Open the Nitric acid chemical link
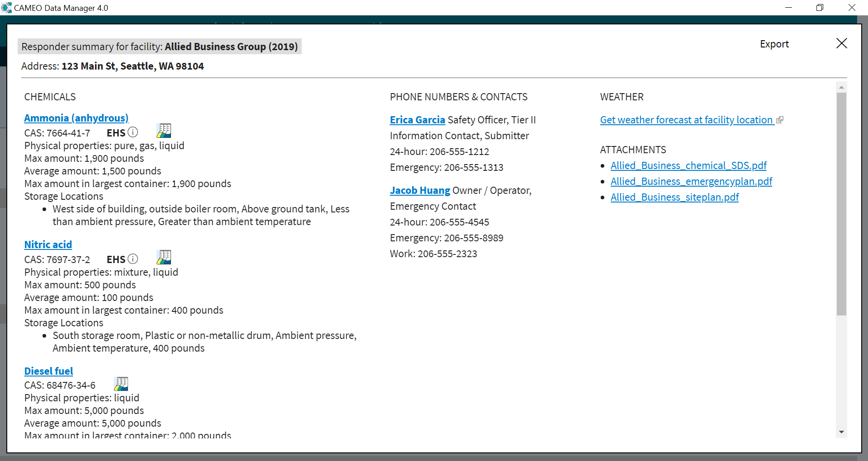 click(48, 245)
